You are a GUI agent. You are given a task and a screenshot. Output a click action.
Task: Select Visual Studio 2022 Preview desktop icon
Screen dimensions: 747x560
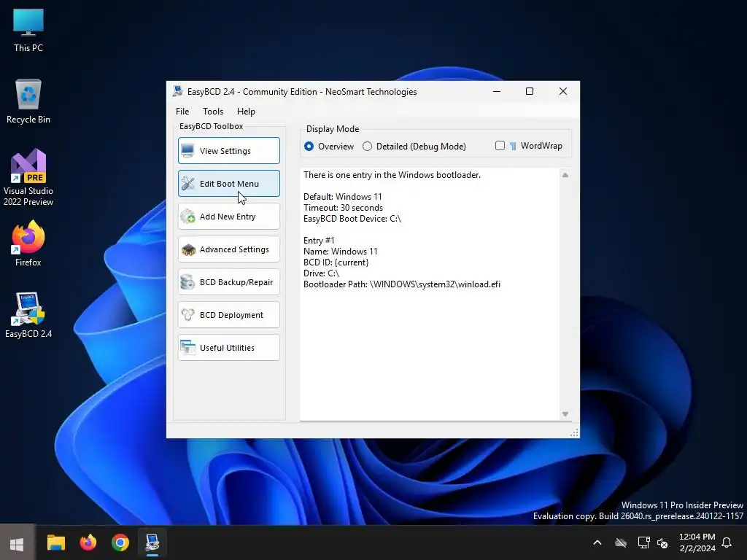pos(28,177)
